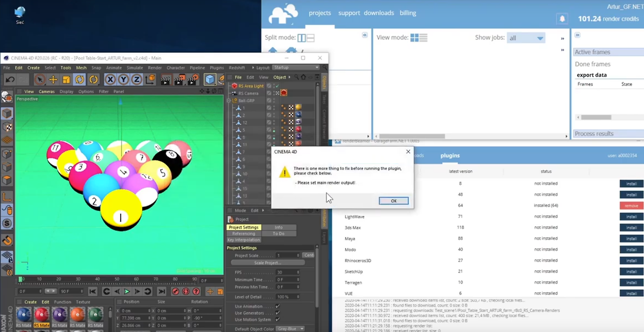Collapse left panel with double chevron
644x332 pixels.
[365, 35]
